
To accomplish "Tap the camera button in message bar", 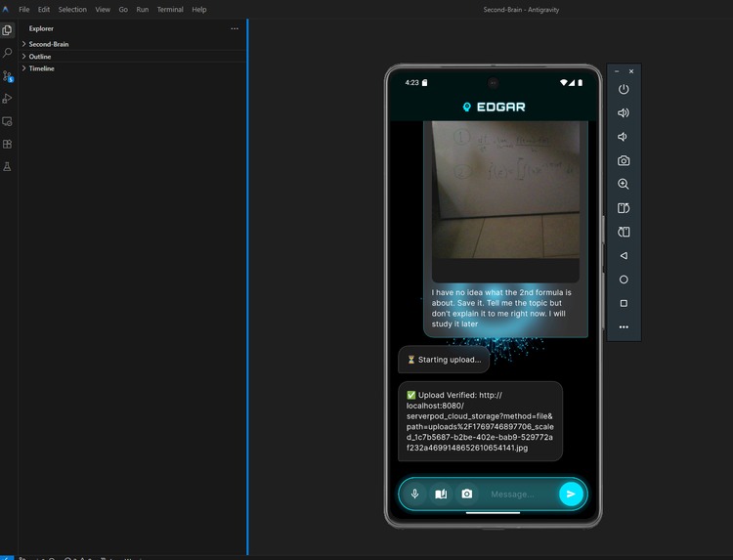I will pyautogui.click(x=466, y=495).
